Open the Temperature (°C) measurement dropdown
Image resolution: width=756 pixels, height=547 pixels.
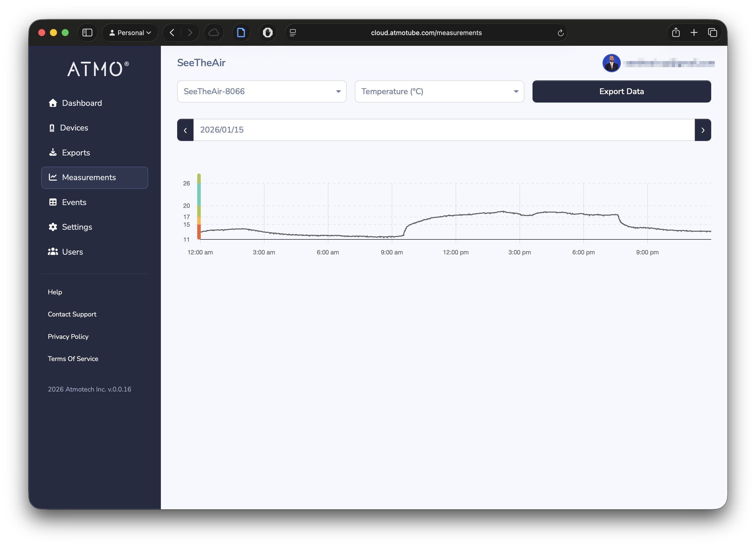click(x=439, y=91)
